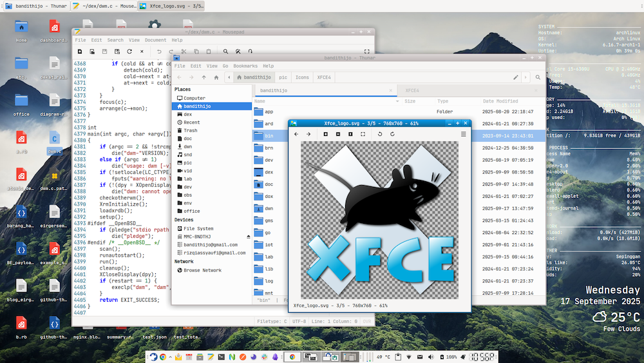Open the terminal from the taskbar

(x=221, y=357)
